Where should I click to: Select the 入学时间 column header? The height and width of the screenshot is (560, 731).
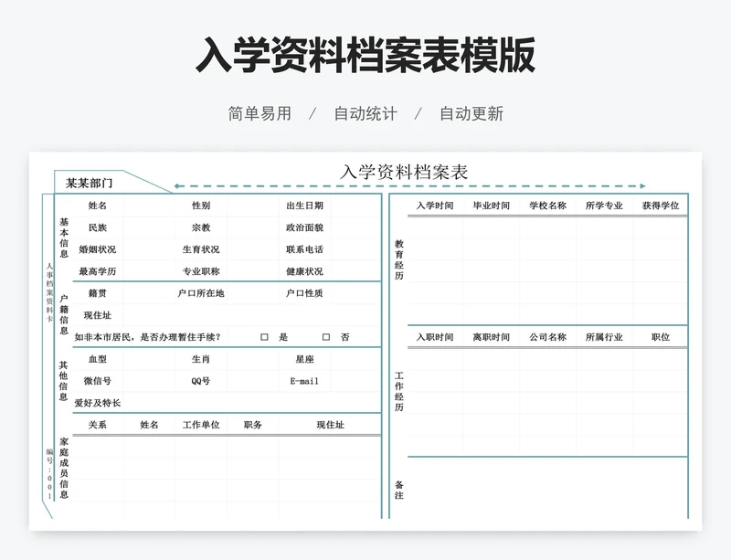(x=435, y=206)
